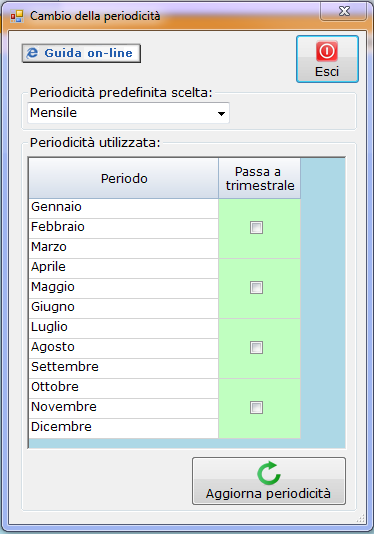Close the Cambio della periodicità window

(x=343, y=12)
